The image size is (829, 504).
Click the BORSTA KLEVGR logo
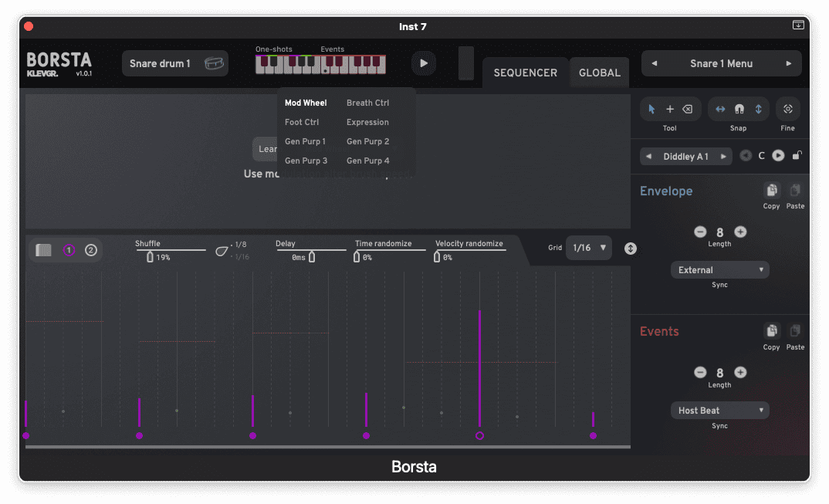point(59,65)
